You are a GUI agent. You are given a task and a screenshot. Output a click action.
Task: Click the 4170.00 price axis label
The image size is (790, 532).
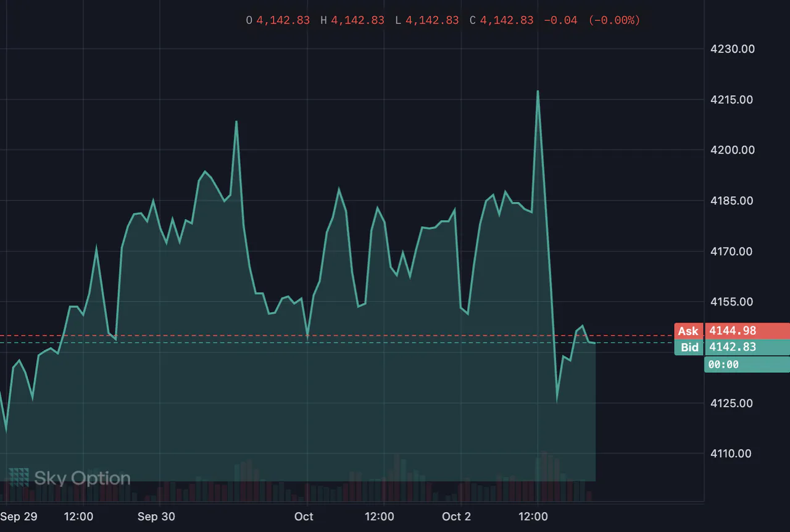point(733,251)
